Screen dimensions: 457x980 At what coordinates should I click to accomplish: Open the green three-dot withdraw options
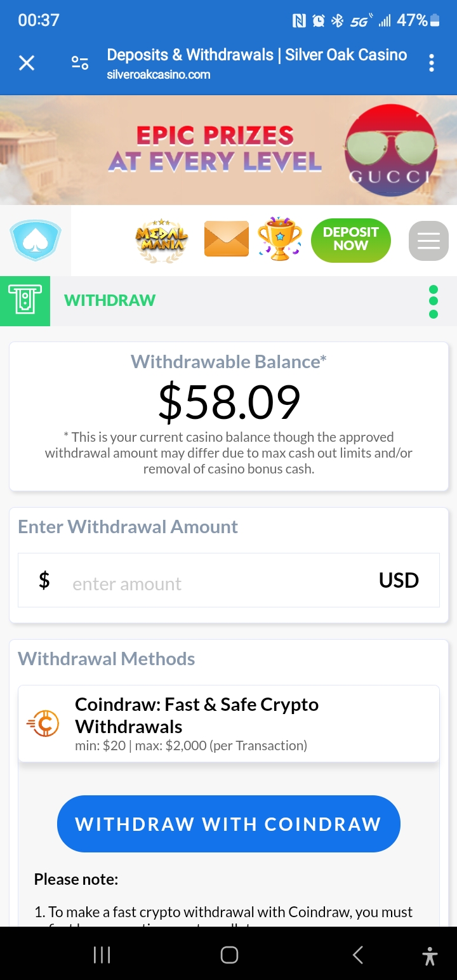[x=434, y=301]
